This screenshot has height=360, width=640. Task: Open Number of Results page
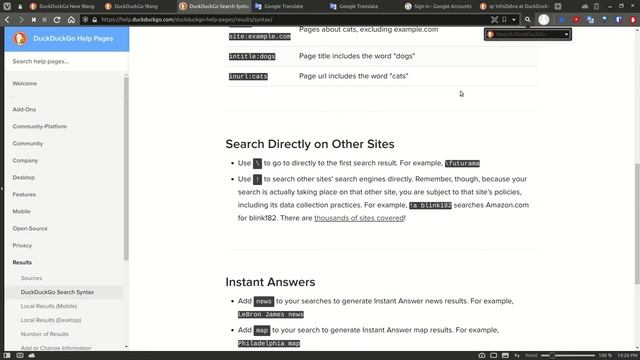coord(44,334)
